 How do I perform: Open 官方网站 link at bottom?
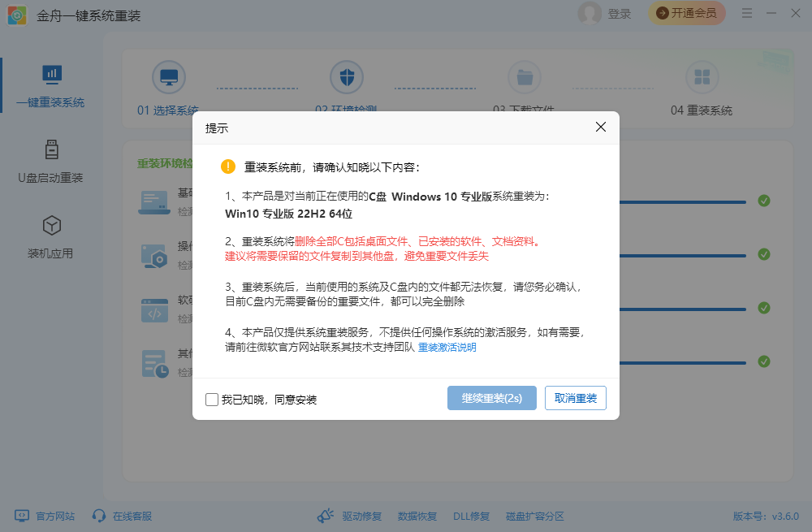point(55,516)
